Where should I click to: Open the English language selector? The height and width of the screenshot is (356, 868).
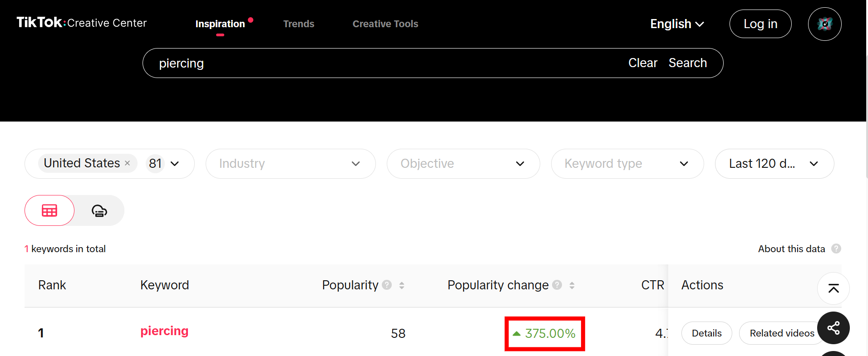[676, 24]
